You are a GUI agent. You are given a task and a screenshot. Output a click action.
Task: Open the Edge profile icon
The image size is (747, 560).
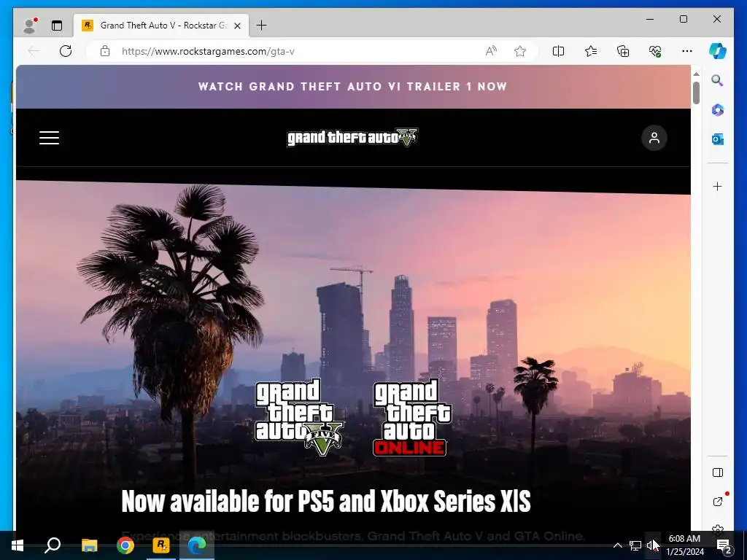point(29,26)
